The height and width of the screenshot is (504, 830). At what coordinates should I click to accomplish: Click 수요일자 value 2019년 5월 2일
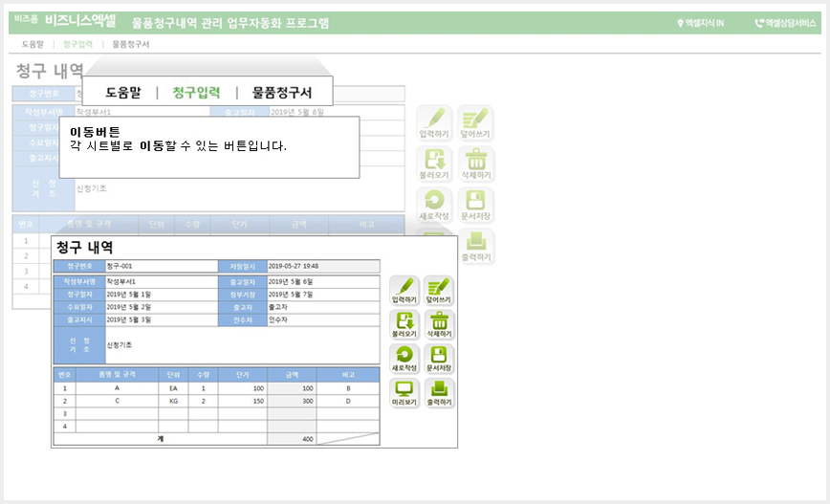[x=162, y=307]
